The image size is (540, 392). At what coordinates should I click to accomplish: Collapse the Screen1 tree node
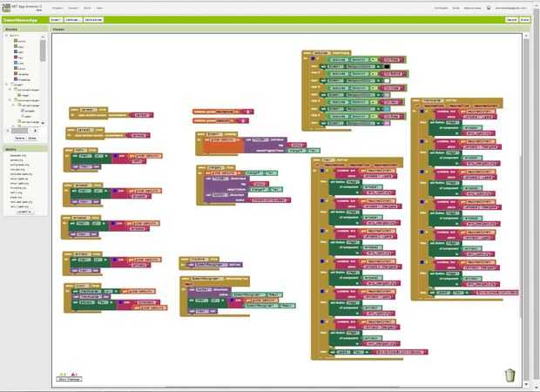pyautogui.click(x=7, y=84)
